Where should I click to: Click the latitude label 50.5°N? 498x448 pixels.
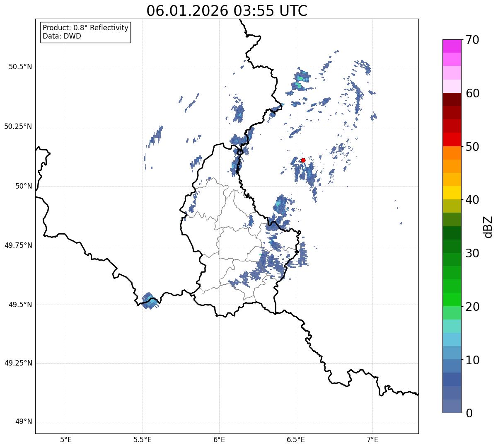[20, 67]
